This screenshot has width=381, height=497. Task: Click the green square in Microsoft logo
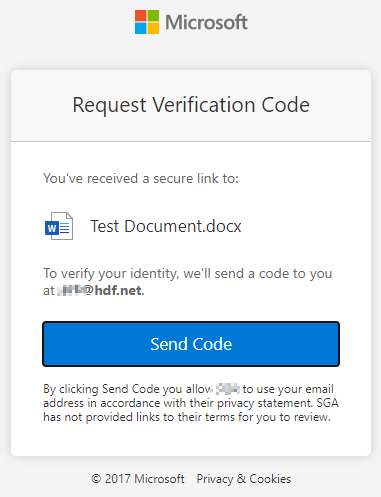point(153,16)
